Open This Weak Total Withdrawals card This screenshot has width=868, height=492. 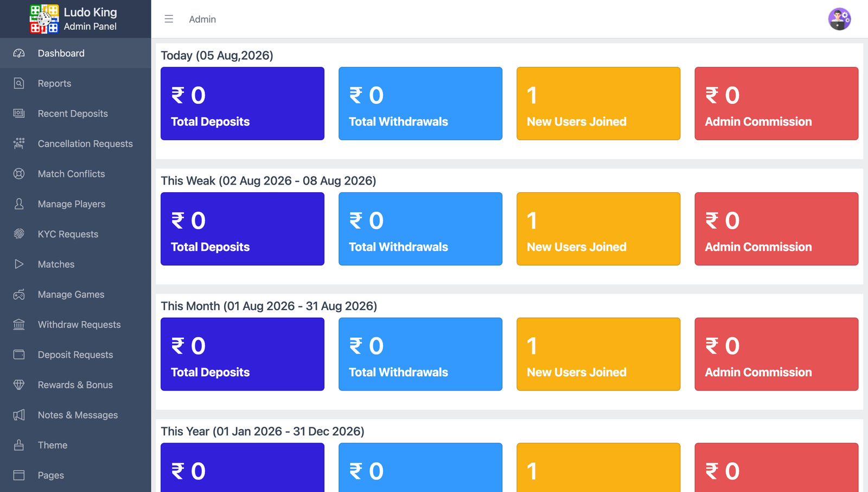(x=420, y=229)
